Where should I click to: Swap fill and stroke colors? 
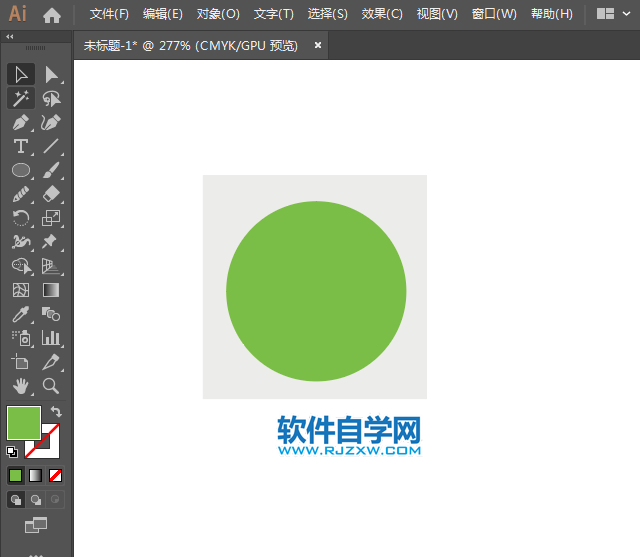tap(56, 412)
